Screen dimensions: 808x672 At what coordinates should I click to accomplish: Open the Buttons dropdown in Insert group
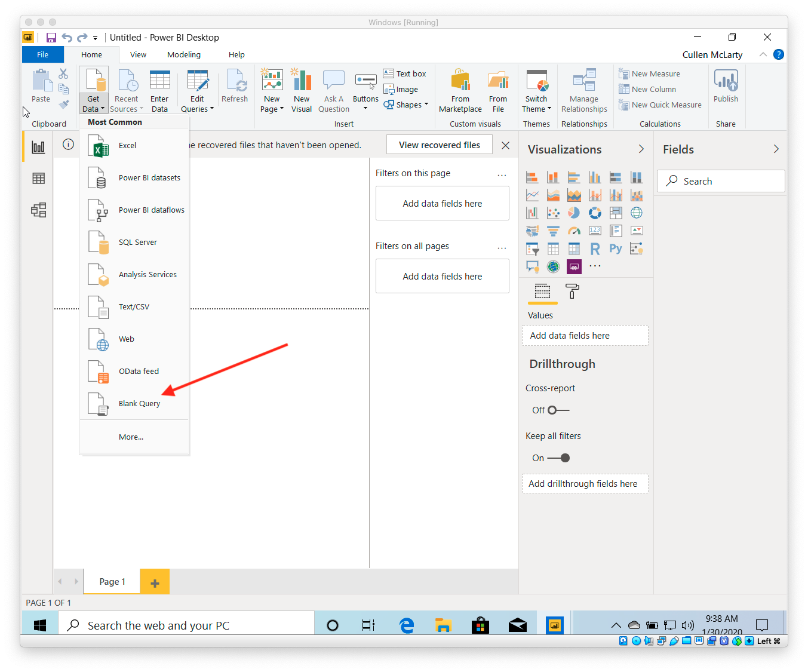point(365,108)
